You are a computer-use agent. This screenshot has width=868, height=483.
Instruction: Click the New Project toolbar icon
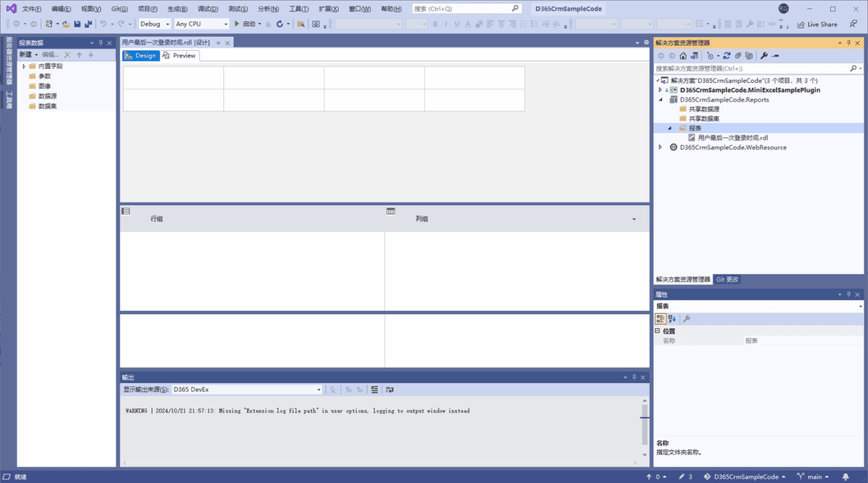coord(49,24)
